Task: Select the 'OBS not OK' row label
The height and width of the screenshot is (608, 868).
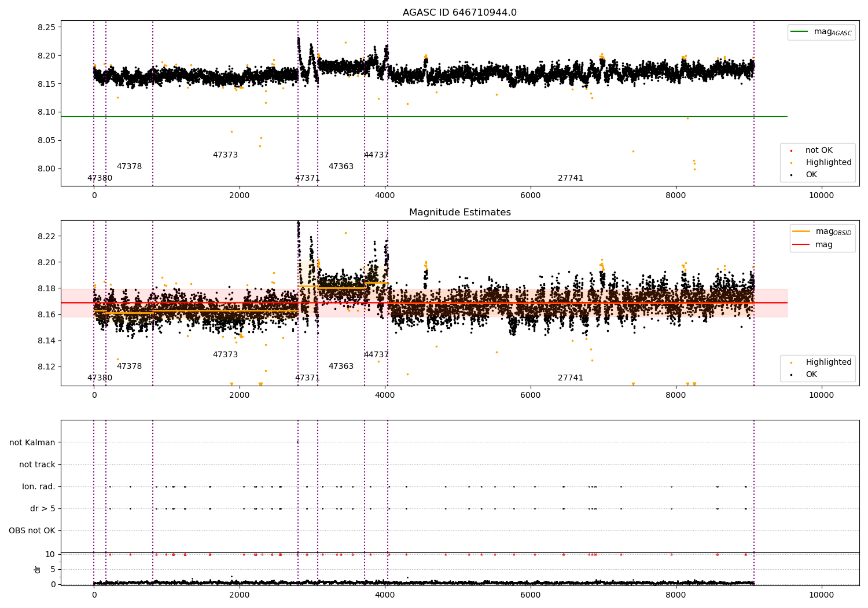Action: point(32,530)
